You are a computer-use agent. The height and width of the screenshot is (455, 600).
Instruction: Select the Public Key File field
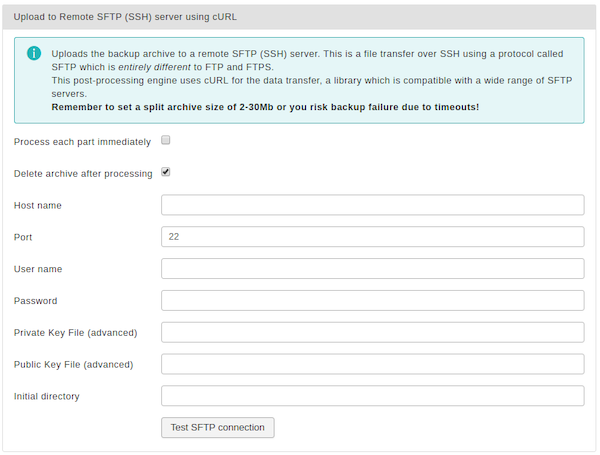click(x=372, y=364)
